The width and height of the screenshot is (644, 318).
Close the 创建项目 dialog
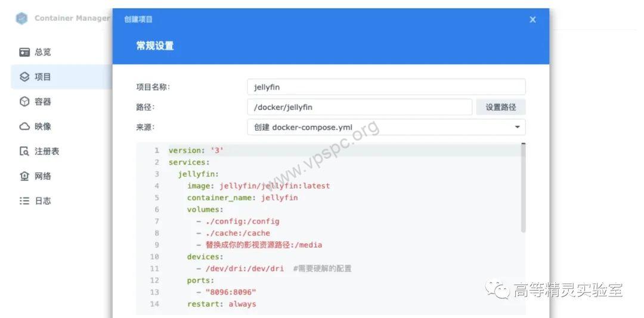[x=532, y=19]
